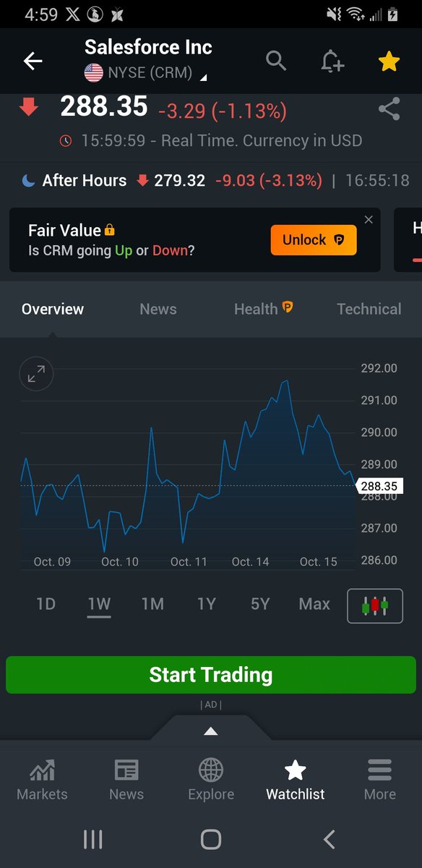Screen dimensions: 422x868
Task: Tap Android home button
Action: click(210, 839)
